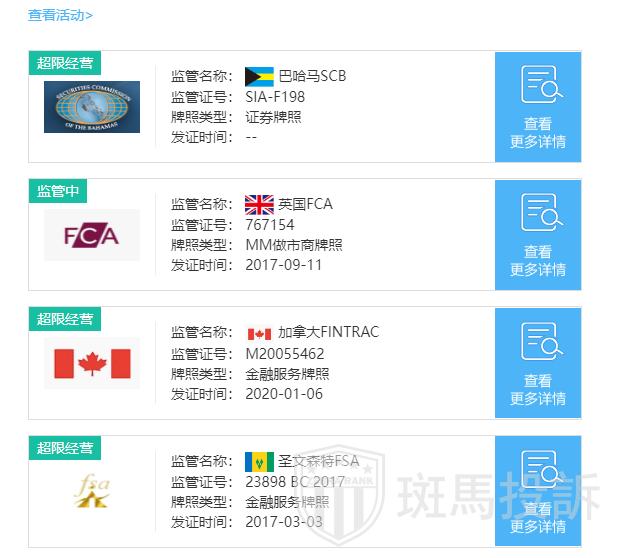Click the document search icon in the 加拿大FINTRAC card
Image resolution: width=619 pixels, height=558 pixels.
click(x=538, y=342)
